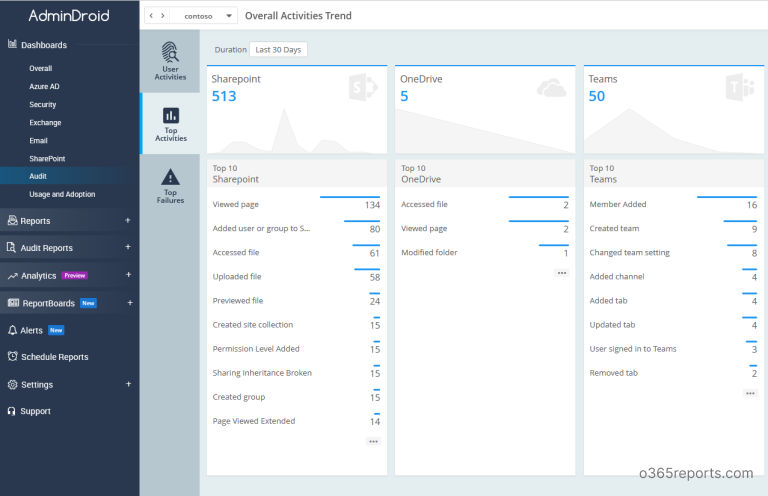Image resolution: width=768 pixels, height=496 pixels.
Task: Click the Teams count 50
Action: pos(597,96)
